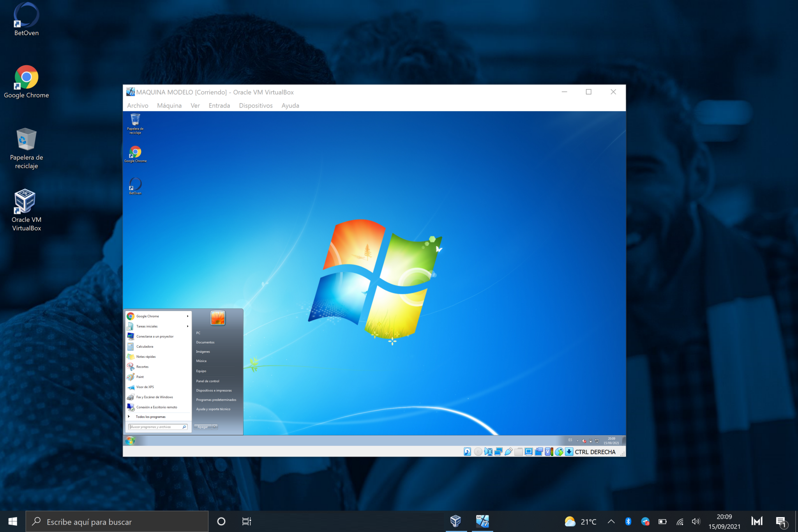Click the network adapters indicator in VirtualBox status bar
This screenshot has width=798, height=532.
498,452
